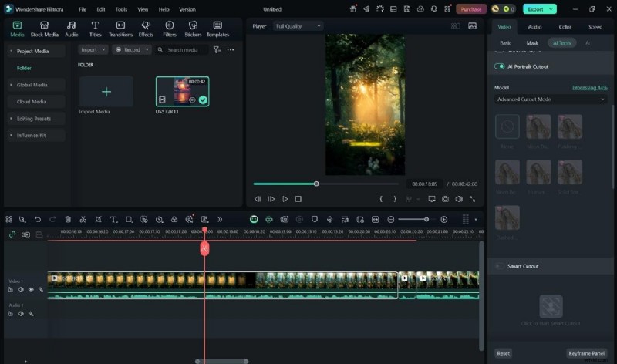Viewport: 617px width, 364px height.
Task: Select the Crop tool in timeline toolbar
Action: pos(99,219)
